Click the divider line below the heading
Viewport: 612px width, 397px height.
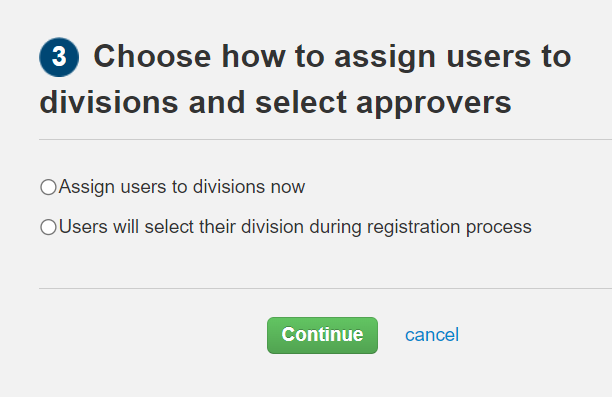[326, 139]
